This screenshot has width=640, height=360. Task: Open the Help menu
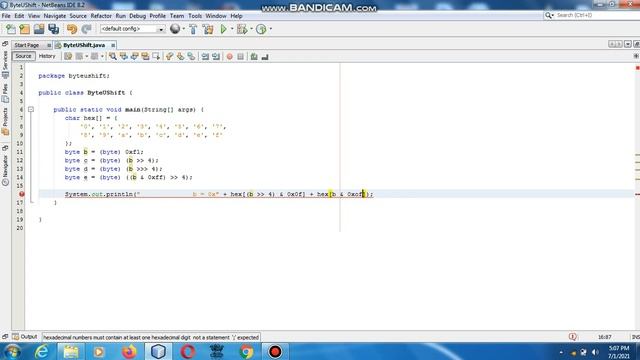tap(236, 16)
